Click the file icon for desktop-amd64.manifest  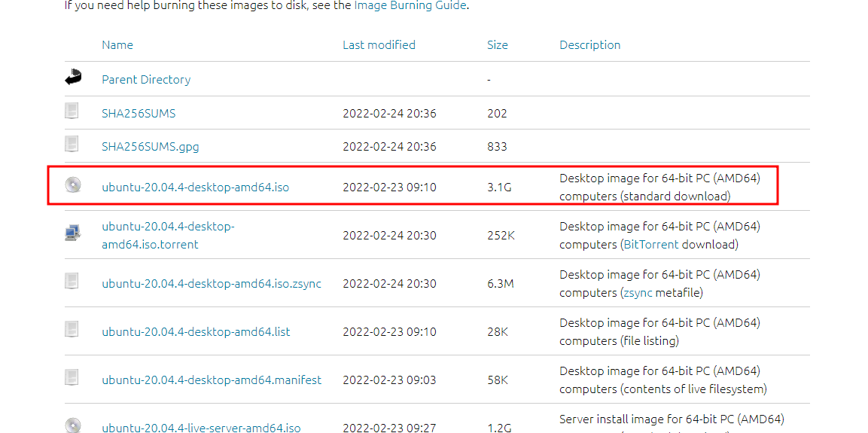[72, 377]
